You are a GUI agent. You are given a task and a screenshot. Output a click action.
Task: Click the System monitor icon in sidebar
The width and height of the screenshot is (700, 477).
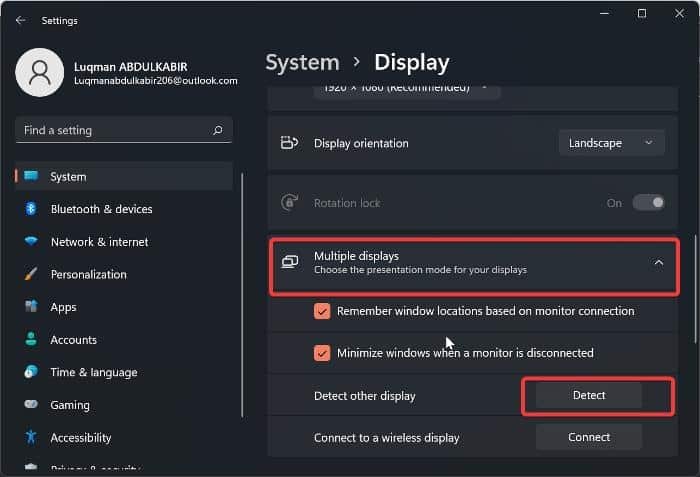(31, 176)
